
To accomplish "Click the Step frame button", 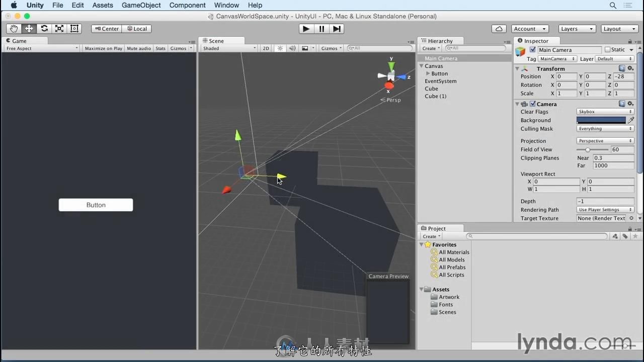I will coord(337,29).
